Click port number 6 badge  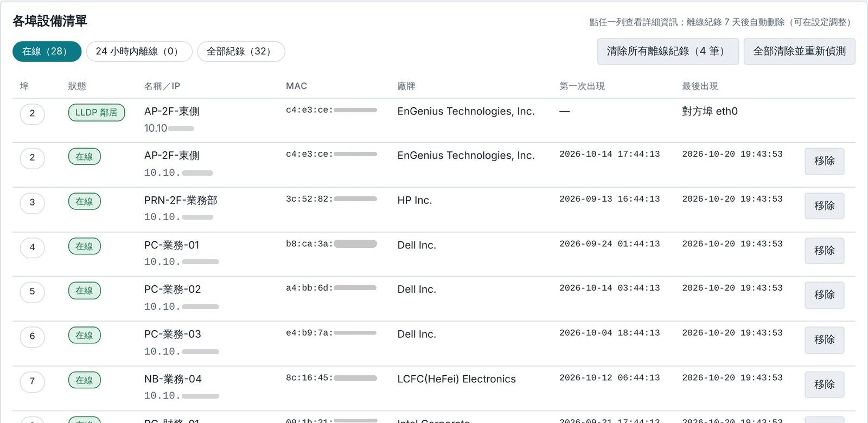tap(32, 337)
